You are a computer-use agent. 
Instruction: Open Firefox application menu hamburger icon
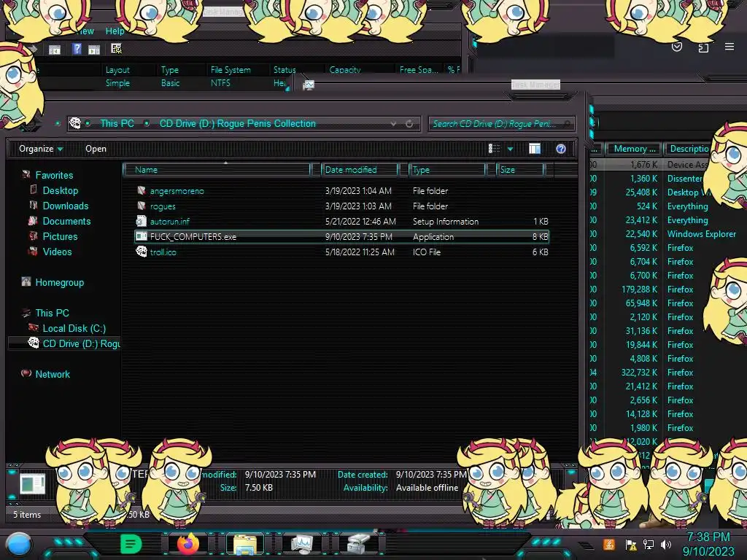click(729, 47)
